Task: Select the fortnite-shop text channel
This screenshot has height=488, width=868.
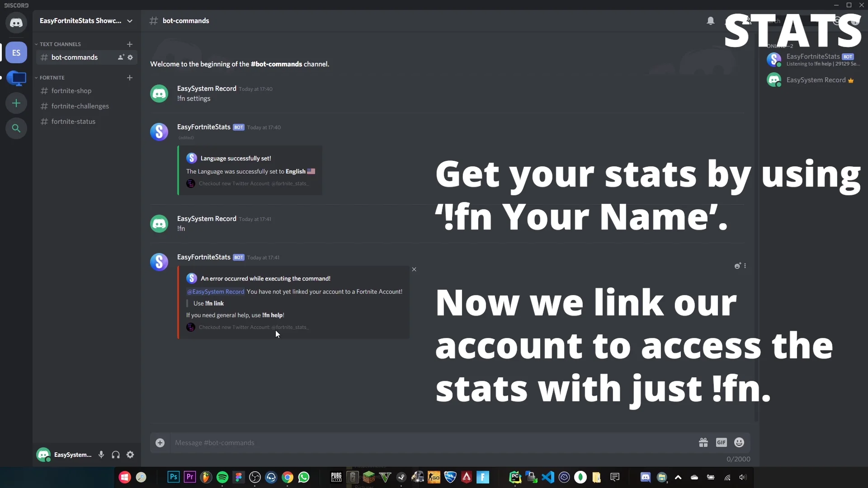Action: click(x=71, y=90)
